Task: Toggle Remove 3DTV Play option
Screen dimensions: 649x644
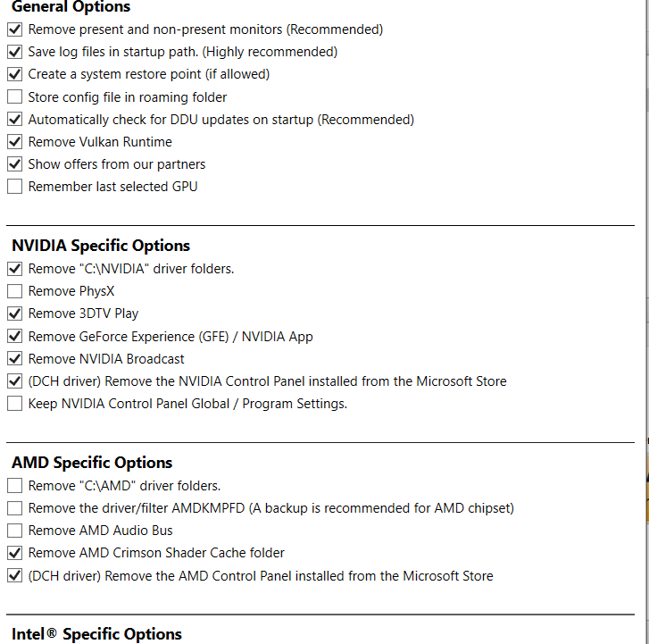Action: click(x=14, y=314)
